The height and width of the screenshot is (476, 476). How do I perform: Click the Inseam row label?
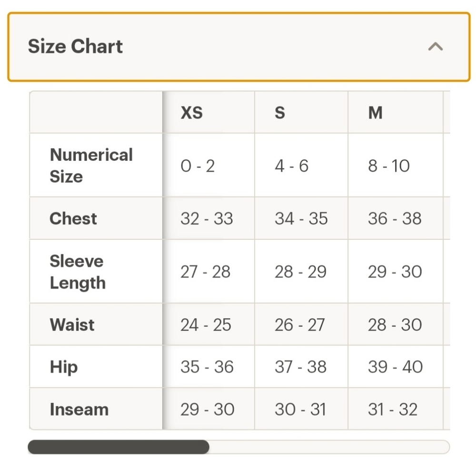click(79, 409)
